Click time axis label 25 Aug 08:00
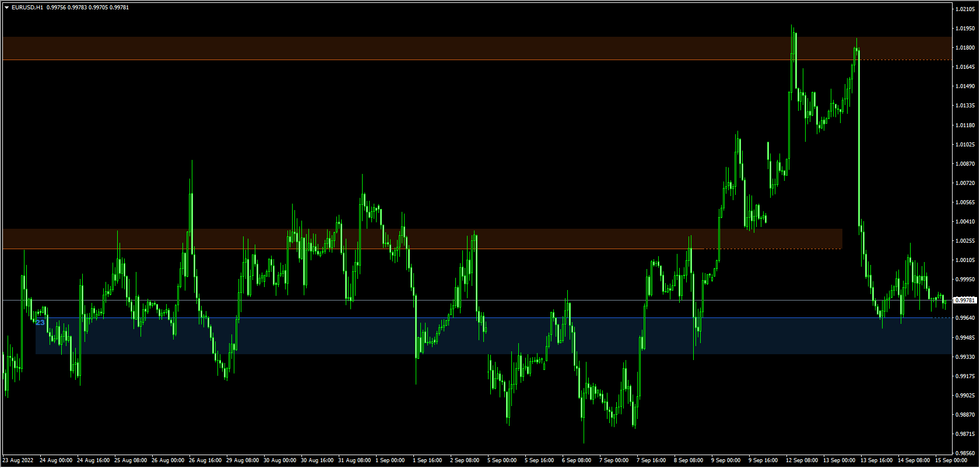This screenshot has height=468, width=980. point(131,460)
